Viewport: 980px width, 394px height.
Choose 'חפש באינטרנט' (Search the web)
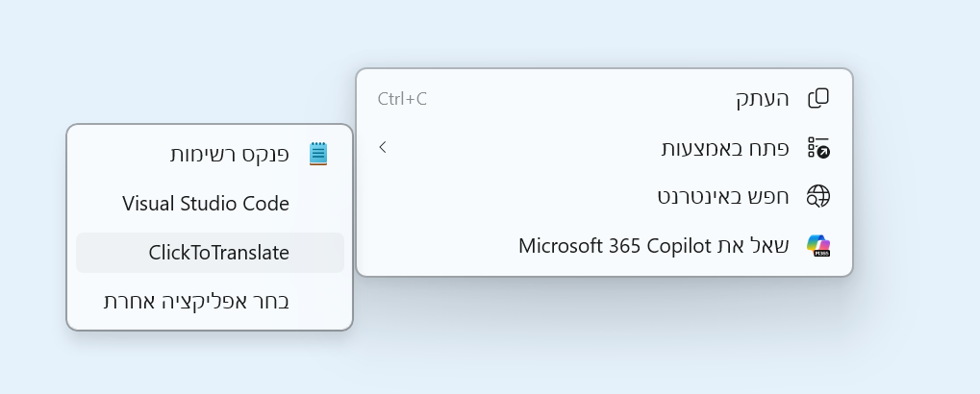(x=723, y=196)
